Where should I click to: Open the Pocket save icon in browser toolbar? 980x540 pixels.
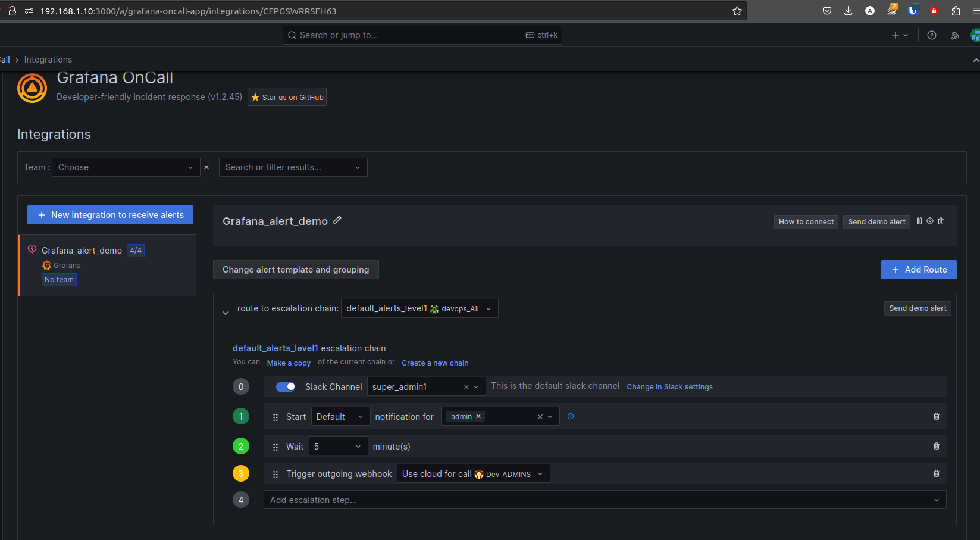(x=827, y=11)
